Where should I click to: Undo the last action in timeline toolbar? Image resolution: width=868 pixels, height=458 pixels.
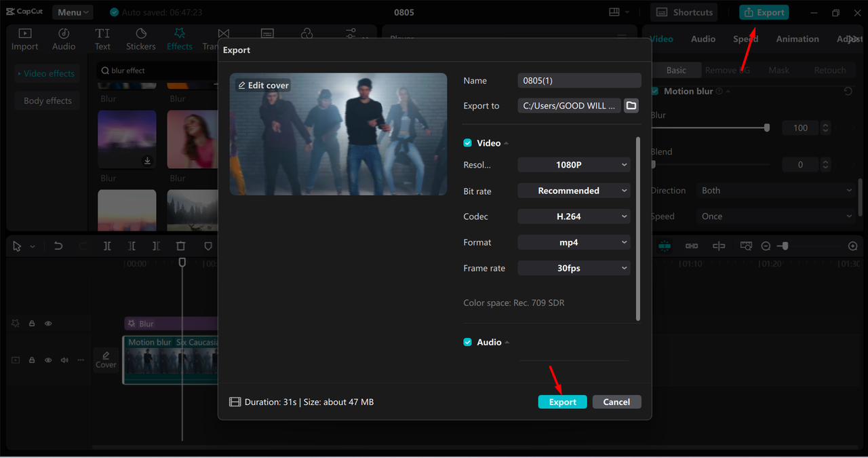(x=58, y=246)
